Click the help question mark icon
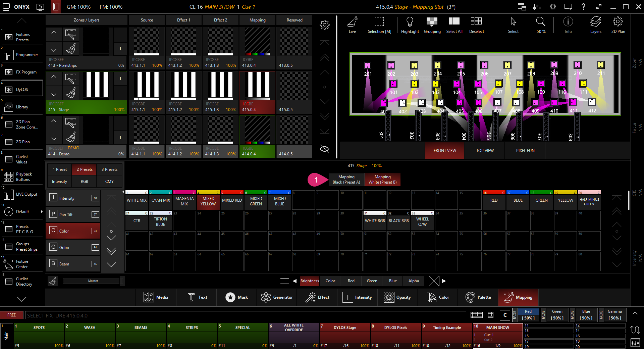 (x=583, y=7)
